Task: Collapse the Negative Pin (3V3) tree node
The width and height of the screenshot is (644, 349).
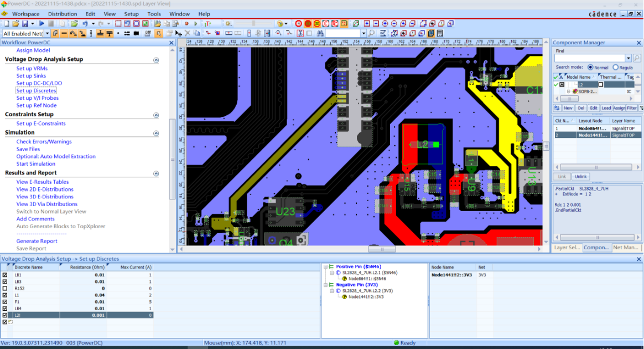Action: [325, 285]
